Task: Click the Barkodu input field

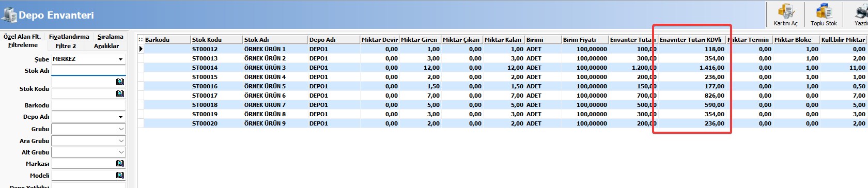Action: click(88, 105)
